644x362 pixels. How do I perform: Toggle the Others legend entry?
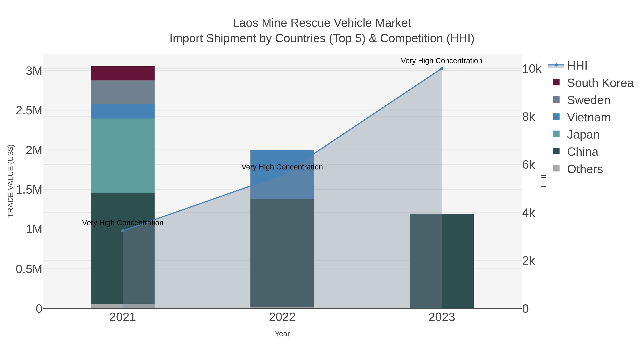(x=578, y=169)
